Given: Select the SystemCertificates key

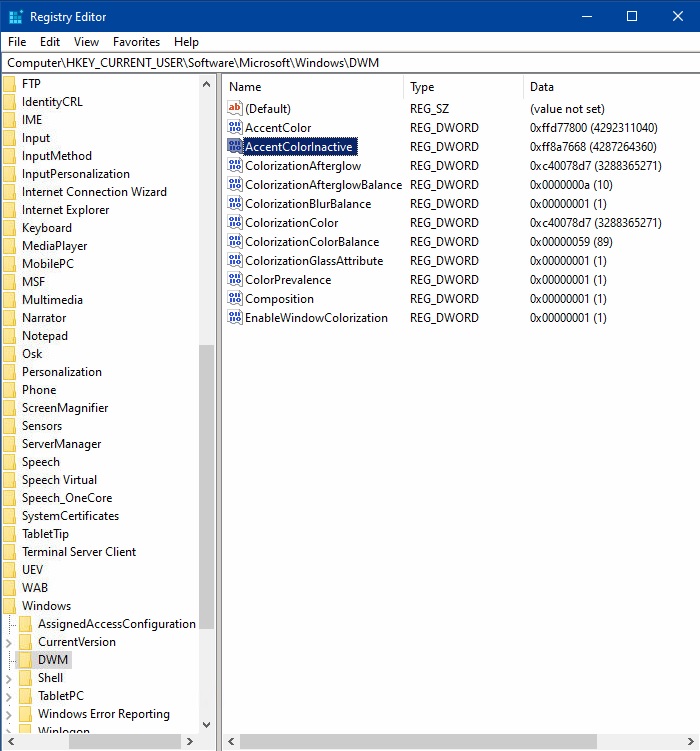Looking at the screenshot, I should (70, 516).
